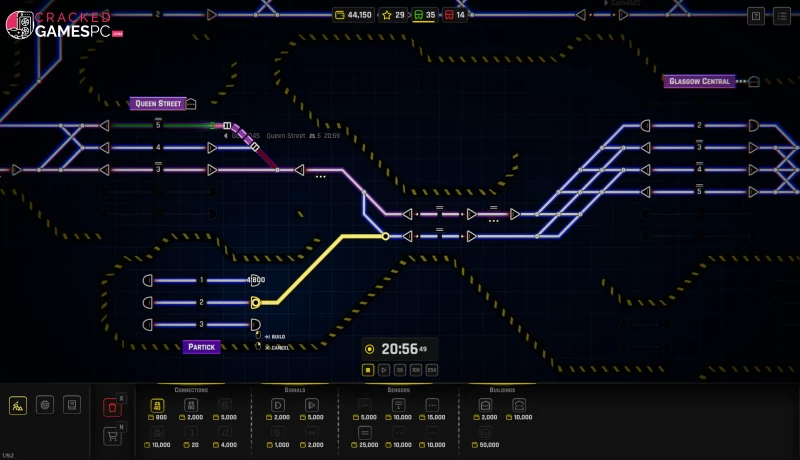Select the 800-cost track connection tool

[x=157, y=406]
